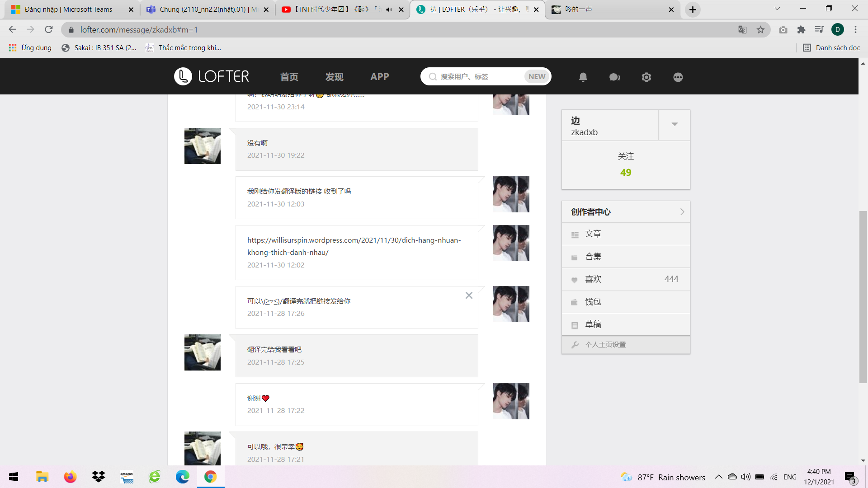Bookmark this page with the star icon
Viewport: 868px width, 488px height.
(x=761, y=30)
